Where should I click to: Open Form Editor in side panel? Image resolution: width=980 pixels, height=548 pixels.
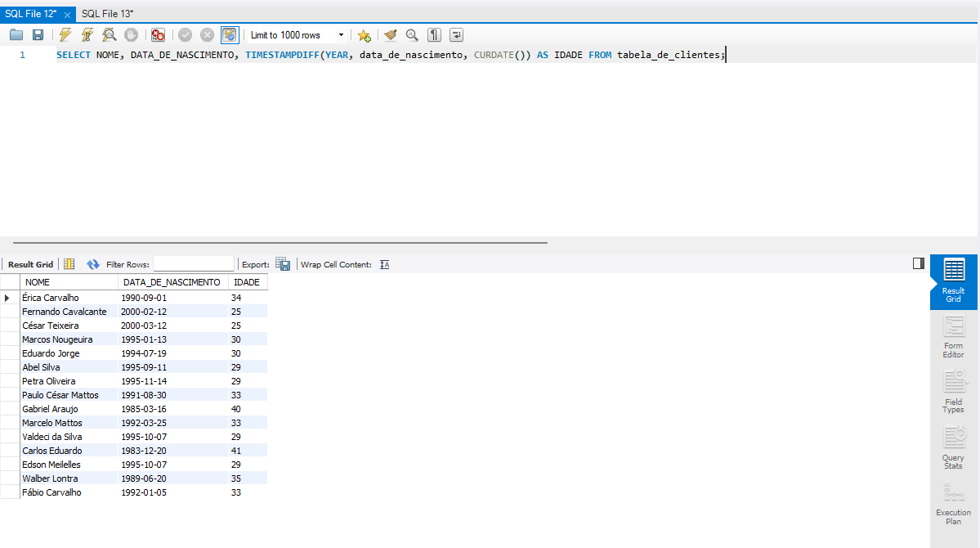(954, 336)
